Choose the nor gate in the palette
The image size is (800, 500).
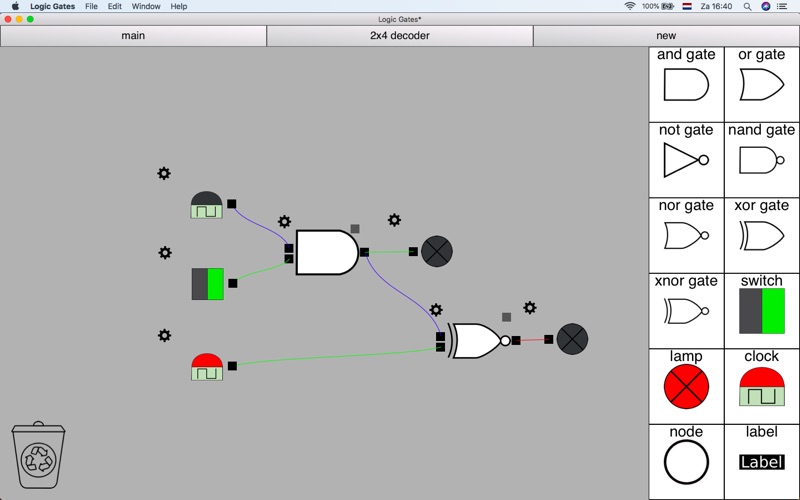686,235
